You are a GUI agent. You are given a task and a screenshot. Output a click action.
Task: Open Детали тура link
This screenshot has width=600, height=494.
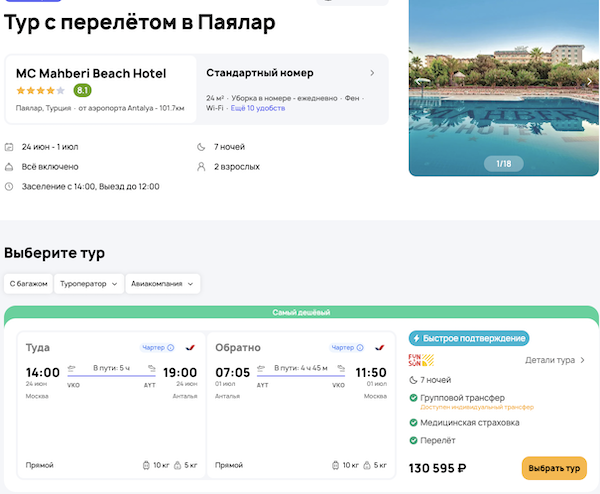click(x=555, y=360)
